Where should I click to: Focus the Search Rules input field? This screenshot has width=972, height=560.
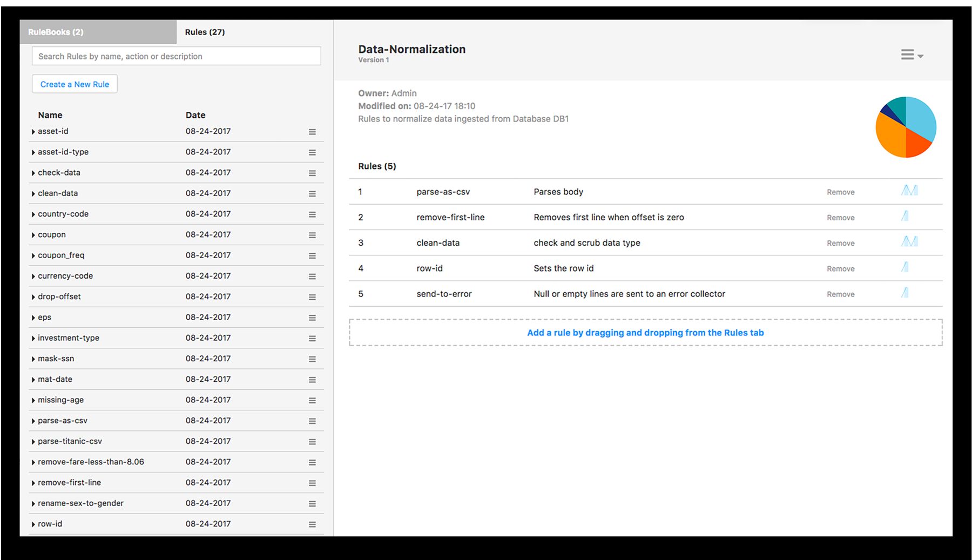tap(176, 56)
